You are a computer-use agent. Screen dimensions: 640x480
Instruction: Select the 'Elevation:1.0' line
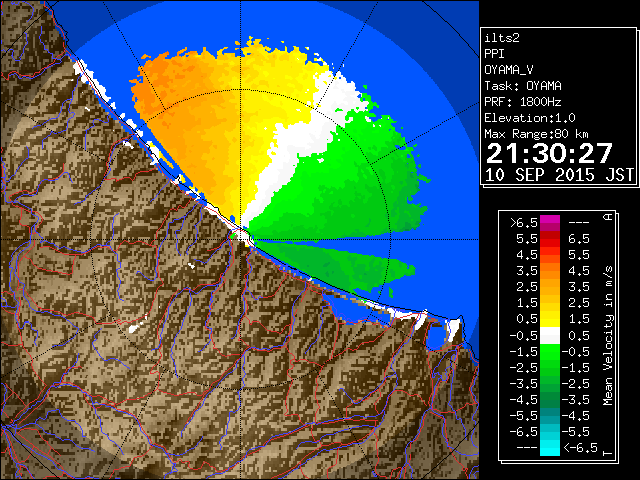(x=530, y=118)
